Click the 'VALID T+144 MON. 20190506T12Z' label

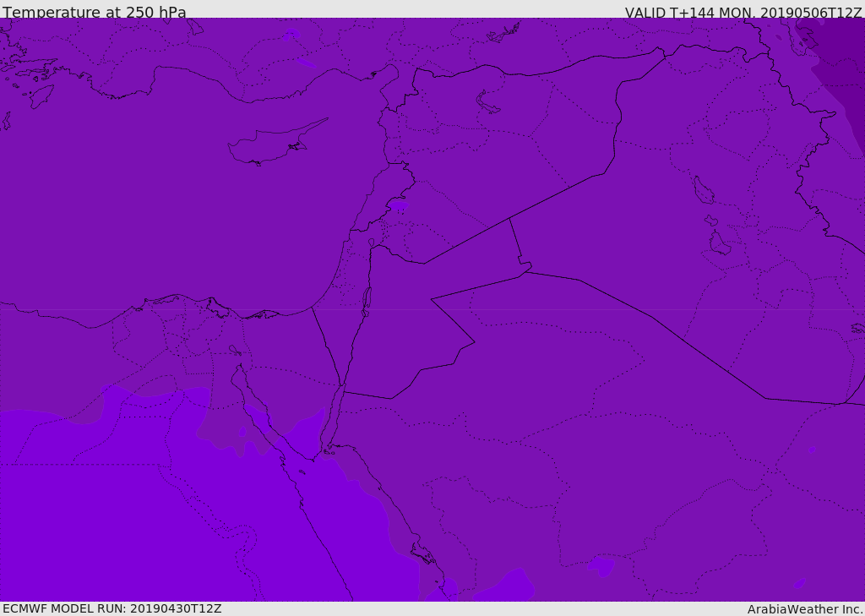pos(743,12)
